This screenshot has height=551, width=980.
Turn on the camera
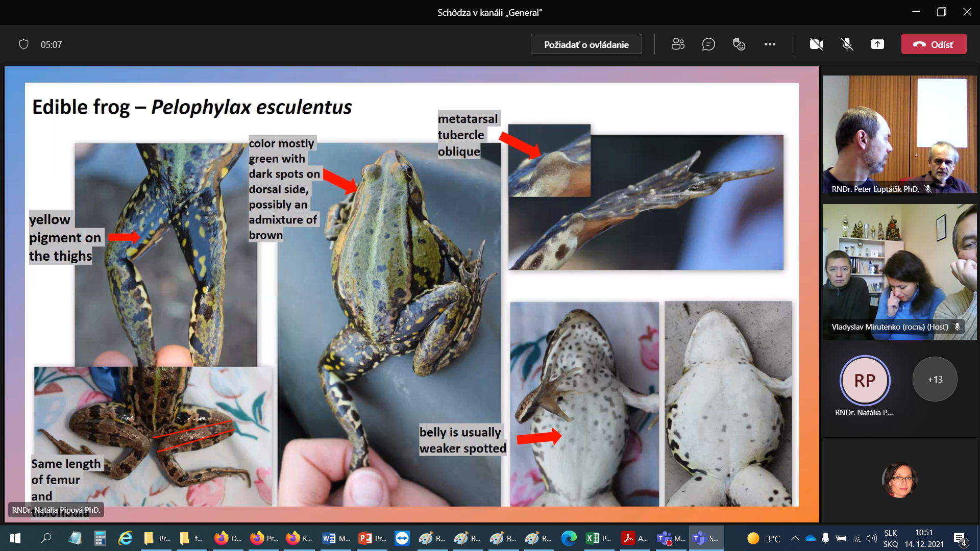[x=816, y=44]
